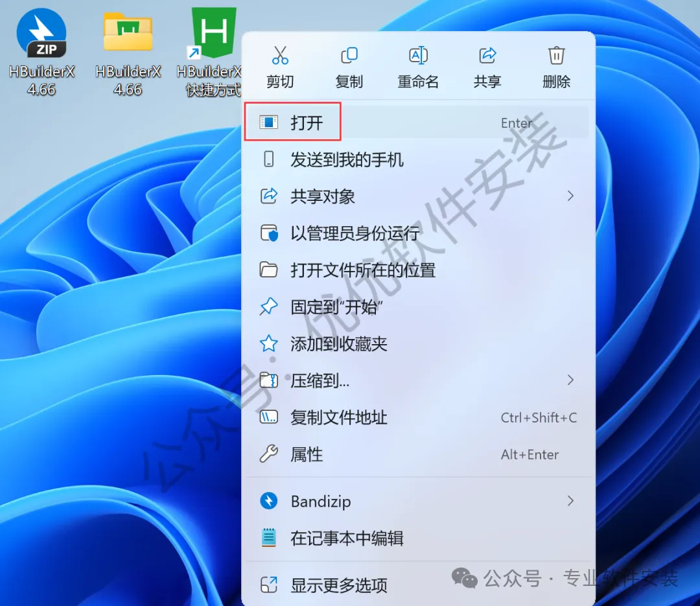Select the HBuilderX 4.66 folder icon
Screen dimensions: 700x606
(x=128, y=31)
